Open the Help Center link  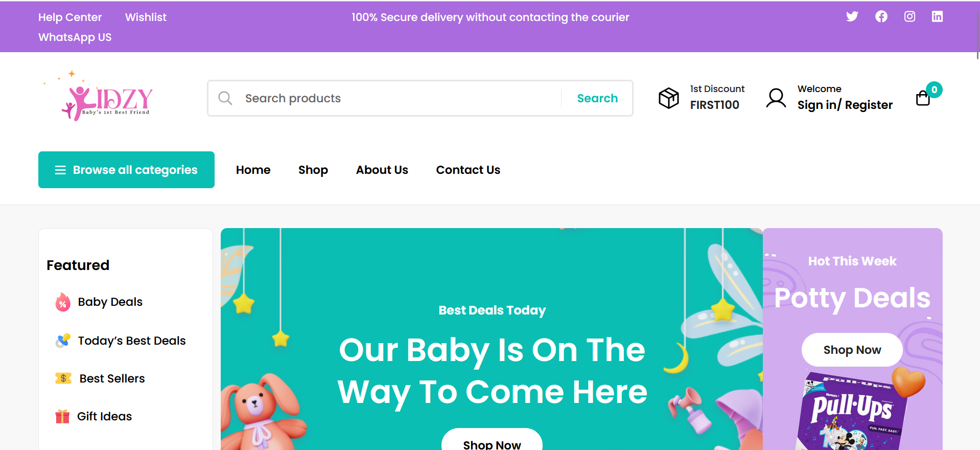click(70, 17)
